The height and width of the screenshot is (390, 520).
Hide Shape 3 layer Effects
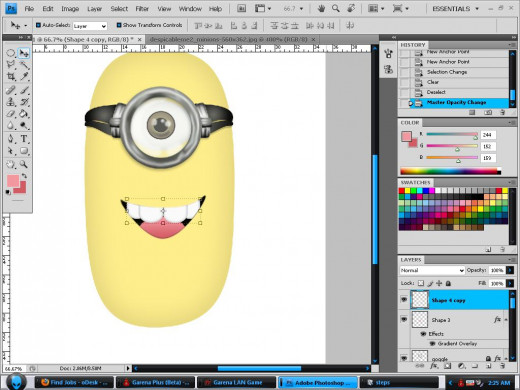(x=423, y=334)
